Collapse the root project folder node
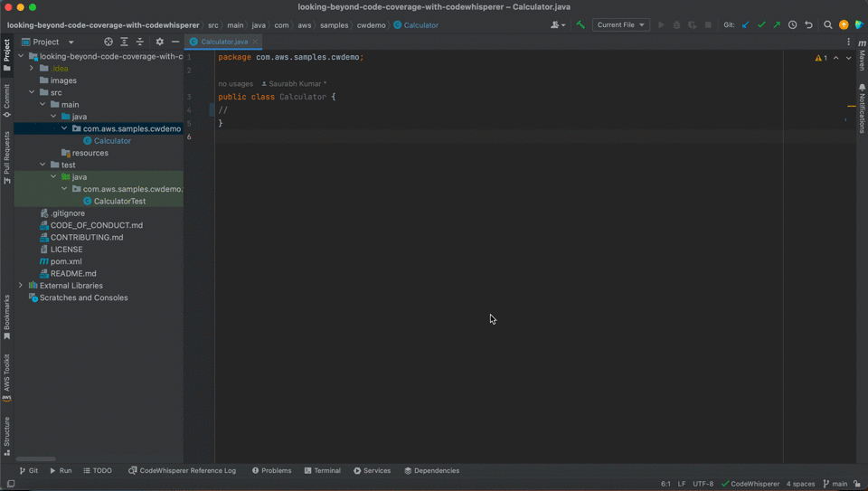The width and height of the screenshot is (868, 491). point(21,56)
